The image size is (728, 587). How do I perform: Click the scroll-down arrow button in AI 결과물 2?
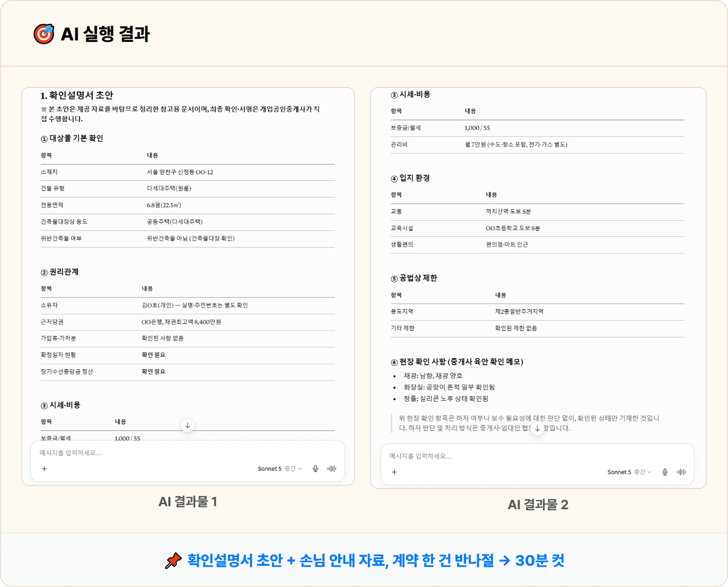point(537,428)
